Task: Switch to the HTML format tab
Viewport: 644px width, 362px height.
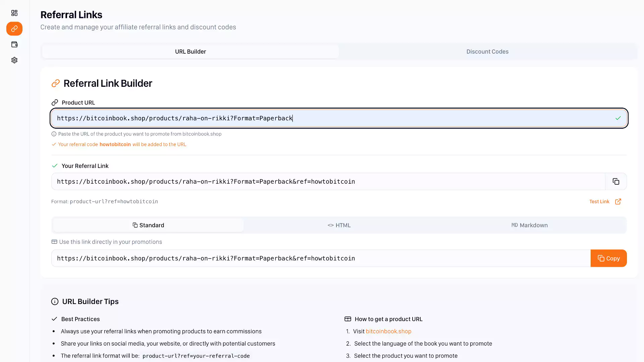Action: click(339, 225)
